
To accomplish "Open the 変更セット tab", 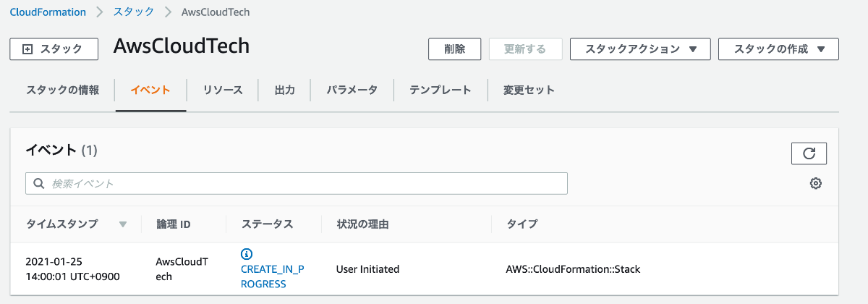I will 529,90.
